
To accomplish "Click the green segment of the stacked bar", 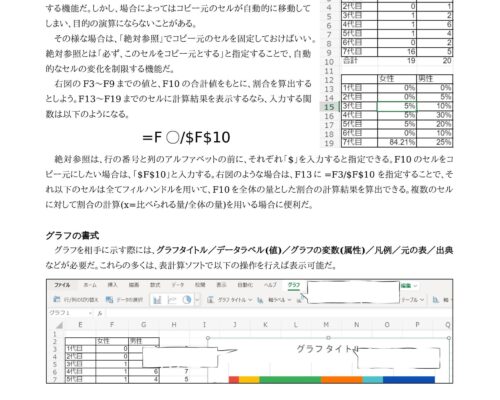I will coord(291,380).
